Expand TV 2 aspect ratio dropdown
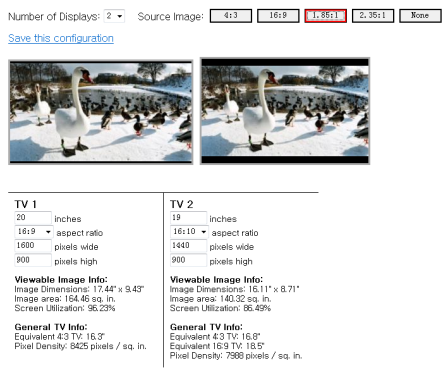The image size is (448, 375). (x=189, y=232)
